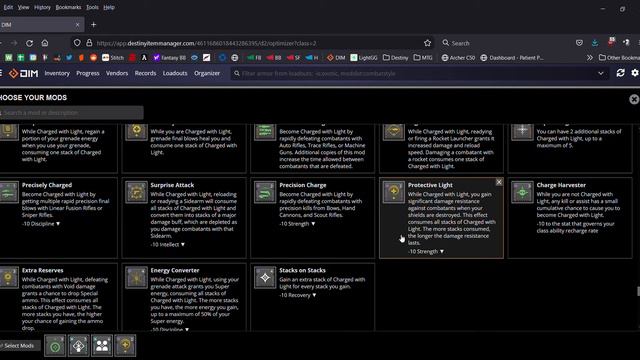
Task: Click the DIM logo
Action: click(x=24, y=73)
